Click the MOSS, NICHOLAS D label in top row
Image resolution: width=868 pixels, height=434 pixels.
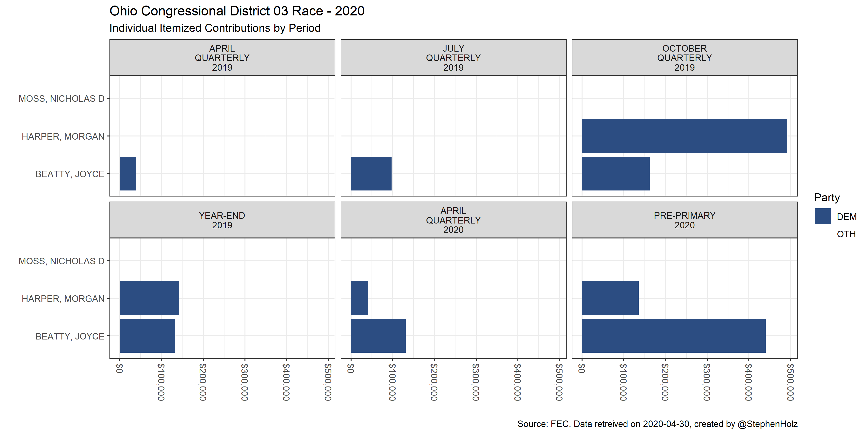pyautogui.click(x=61, y=99)
